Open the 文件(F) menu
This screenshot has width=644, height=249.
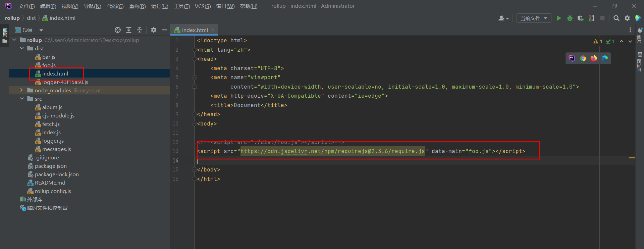click(26, 6)
